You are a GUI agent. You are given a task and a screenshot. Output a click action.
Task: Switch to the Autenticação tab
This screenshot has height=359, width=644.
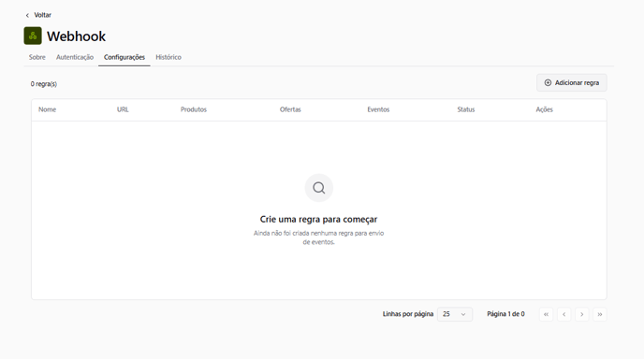75,57
